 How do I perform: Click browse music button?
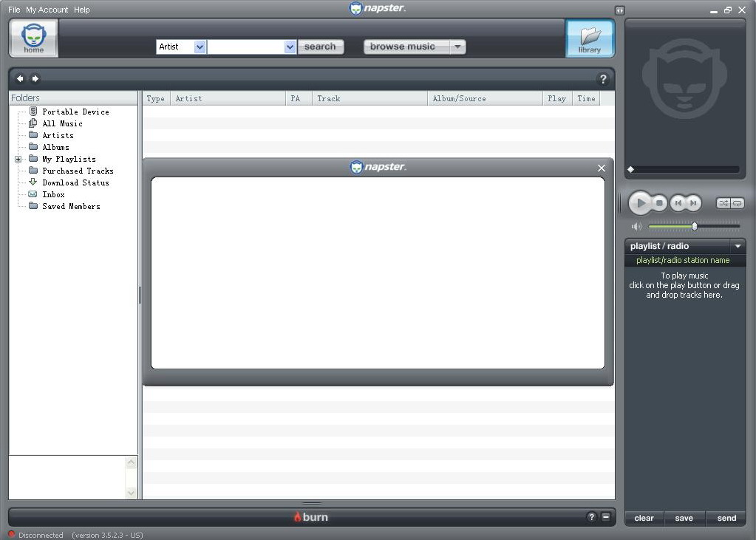[406, 47]
